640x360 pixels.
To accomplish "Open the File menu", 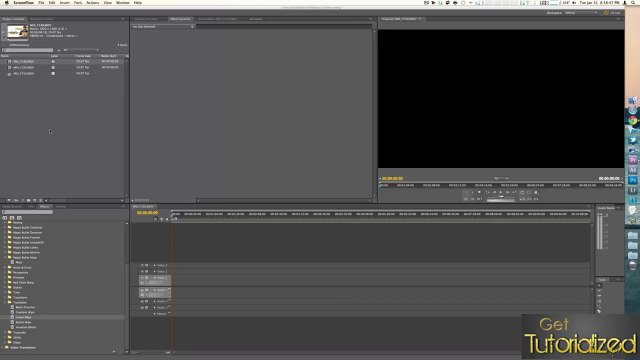I will 41,2.
